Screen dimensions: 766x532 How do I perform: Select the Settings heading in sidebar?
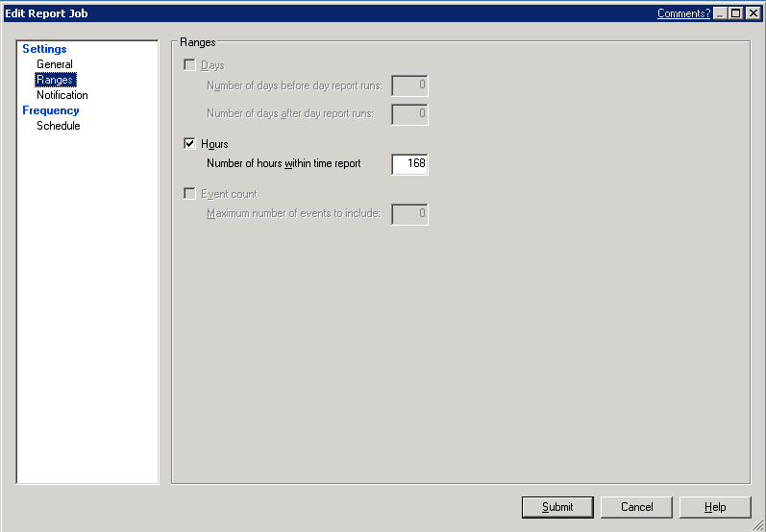[44, 49]
